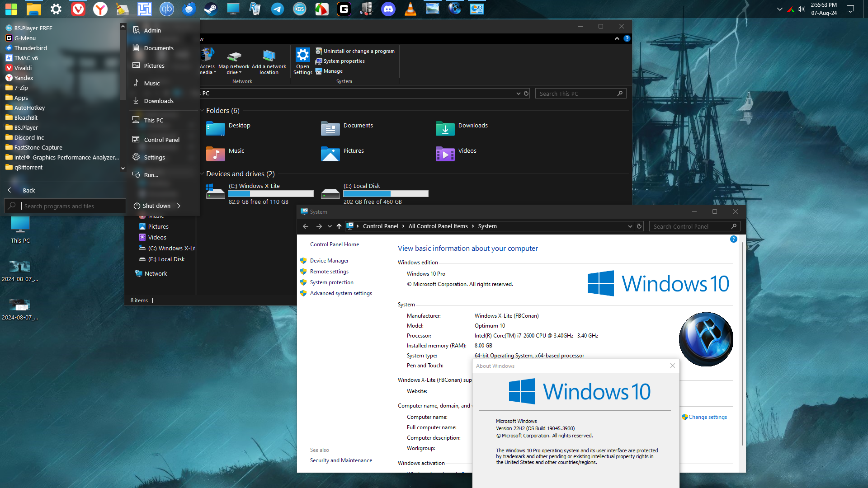Click System properties in ribbon

coord(340,61)
